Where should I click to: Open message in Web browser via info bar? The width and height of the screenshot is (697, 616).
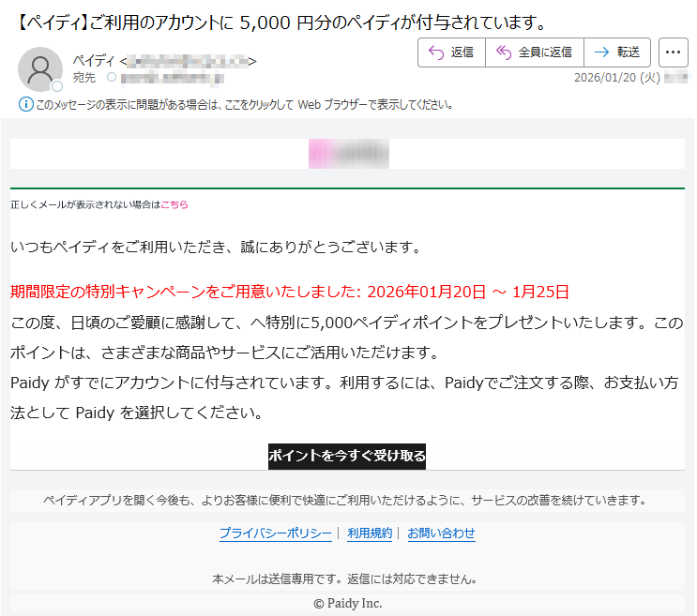(244, 105)
